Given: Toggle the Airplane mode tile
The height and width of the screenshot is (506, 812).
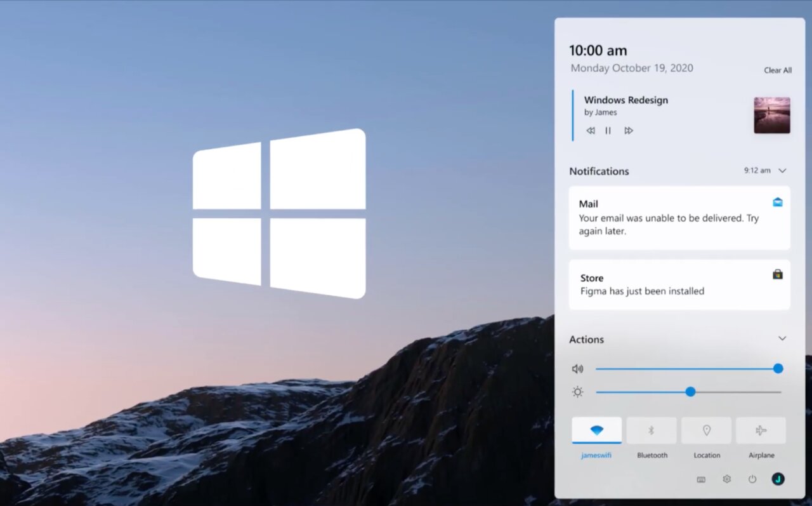Looking at the screenshot, I should coord(761,430).
